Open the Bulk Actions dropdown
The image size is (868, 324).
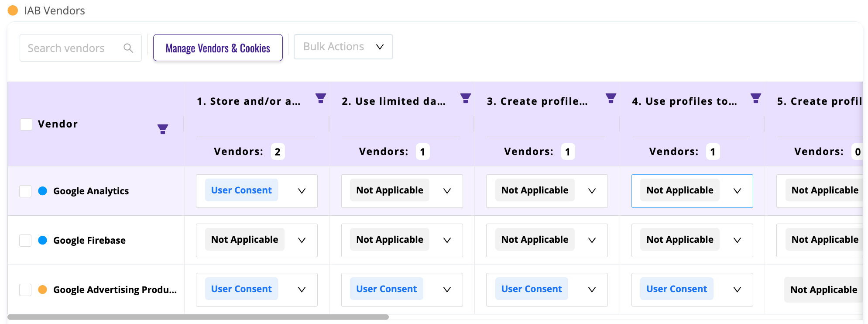tap(343, 47)
